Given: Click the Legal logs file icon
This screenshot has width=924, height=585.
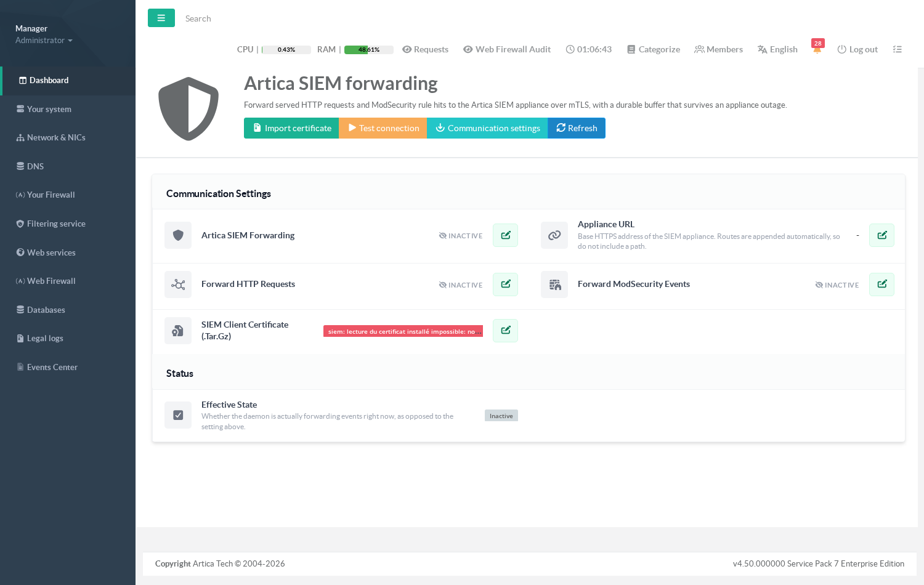Looking at the screenshot, I should coord(20,338).
